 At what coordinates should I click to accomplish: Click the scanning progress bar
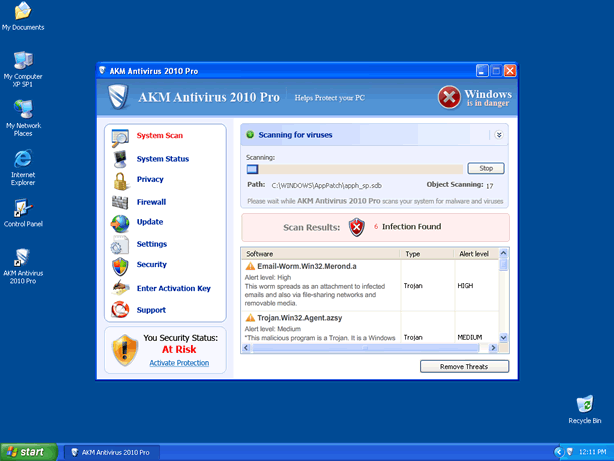[355, 169]
